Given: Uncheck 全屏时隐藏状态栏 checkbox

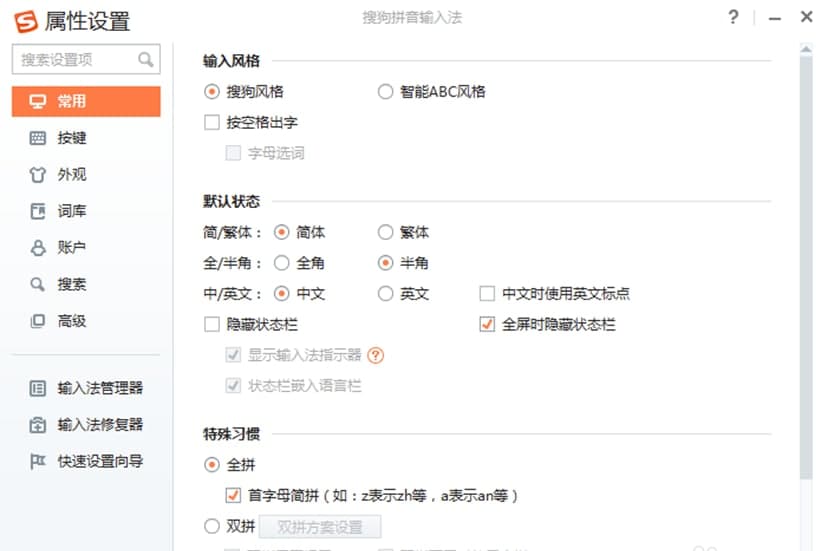Looking at the screenshot, I should pos(487,325).
